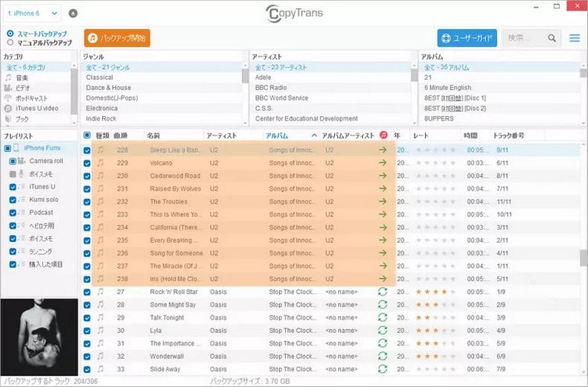Image resolution: width=588 pixels, height=387 pixels.
Task: Click green arrow status for The Troubles
Action: pos(383,201)
